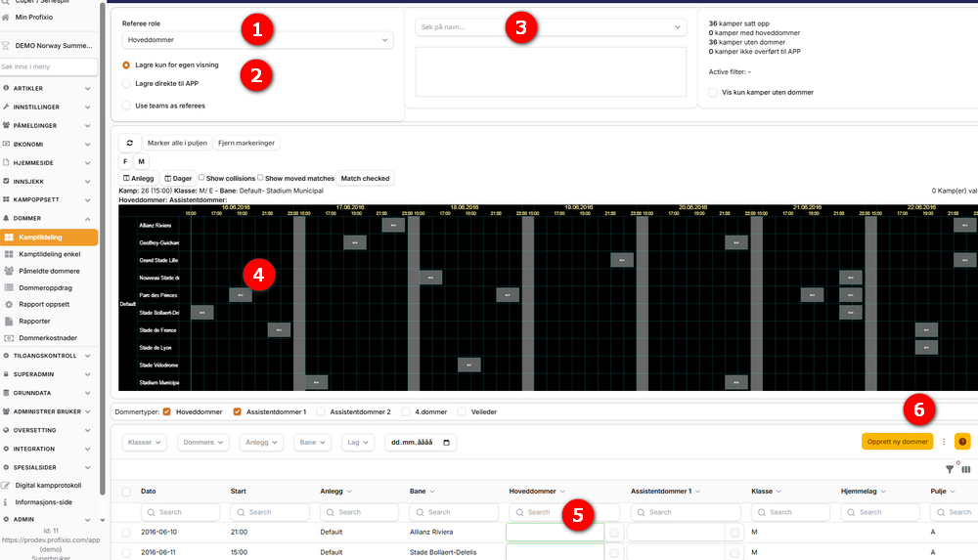Tick the row checkbox for 2016-06-10

126,533
